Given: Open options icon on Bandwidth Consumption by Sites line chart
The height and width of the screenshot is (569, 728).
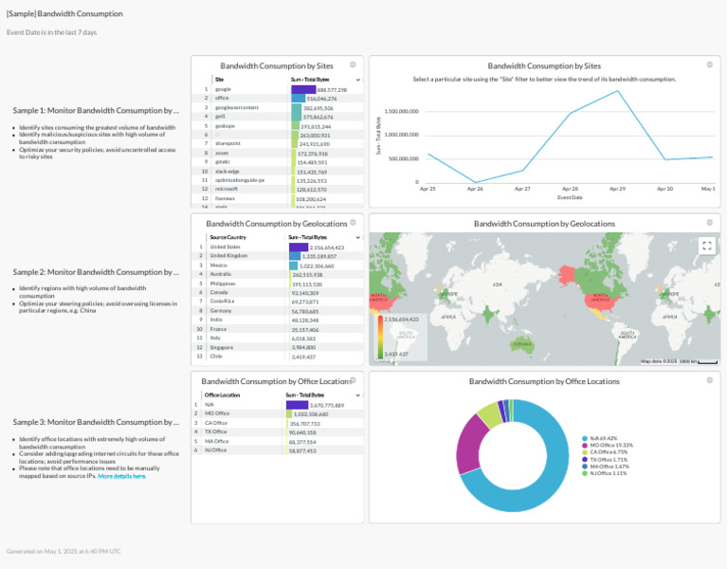Looking at the screenshot, I should 709,64.
